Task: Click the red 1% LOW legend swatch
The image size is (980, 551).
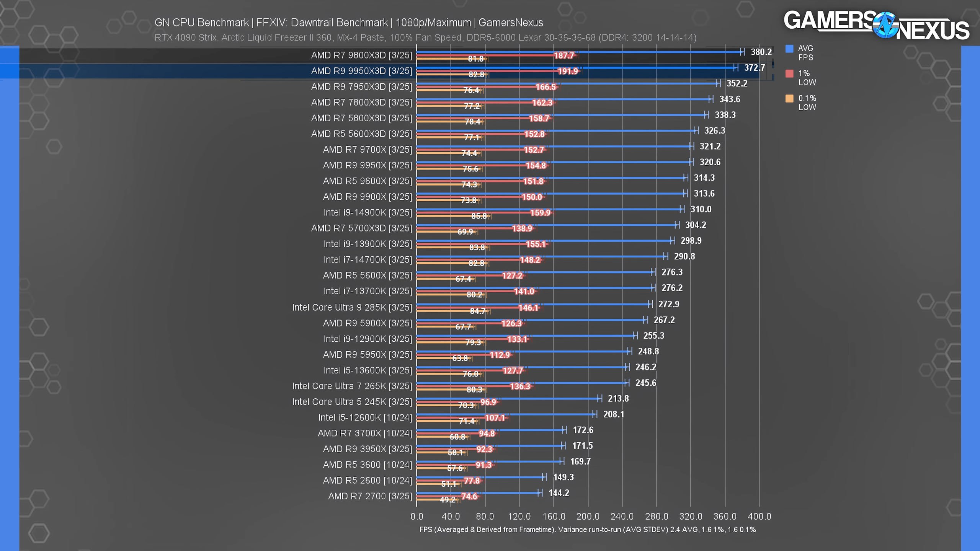Action: click(789, 73)
